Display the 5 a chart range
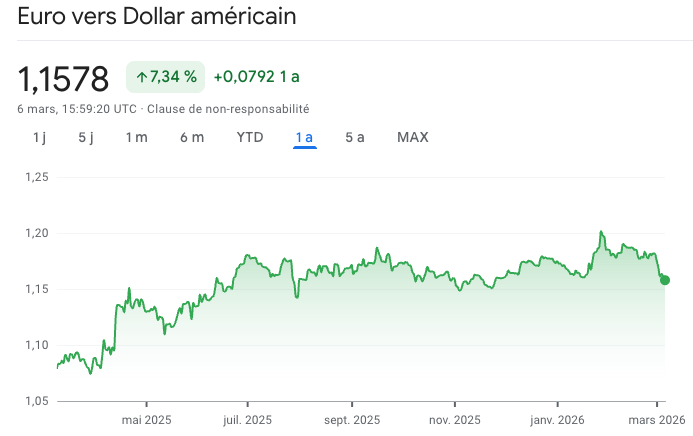The height and width of the screenshot is (436, 693). (355, 137)
